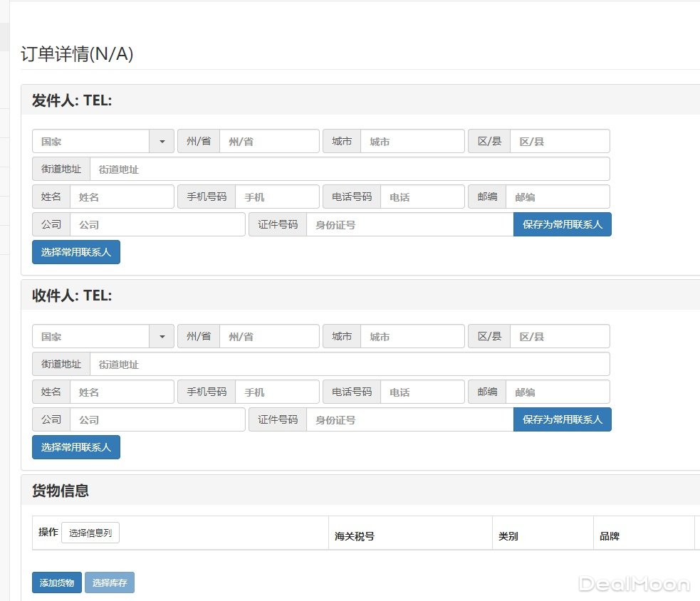Focus the sender 街道地址 input field
The width and height of the screenshot is (700, 601).
tap(349, 169)
